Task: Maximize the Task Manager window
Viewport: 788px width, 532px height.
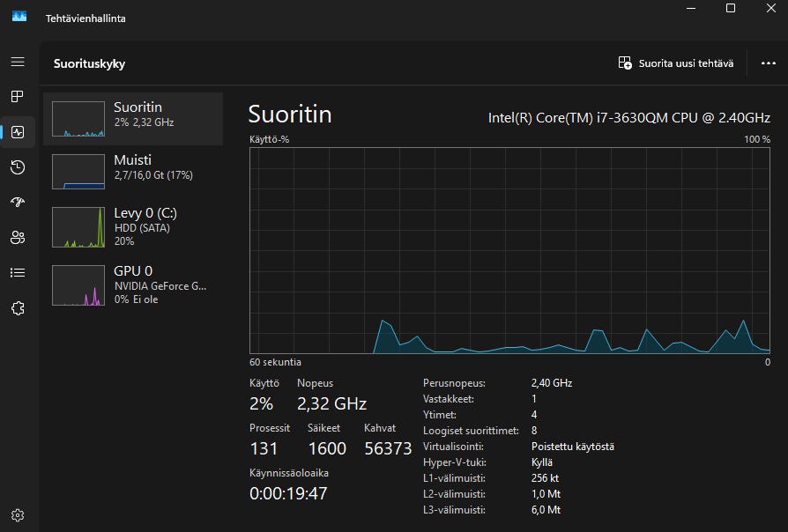Action: coord(731,9)
